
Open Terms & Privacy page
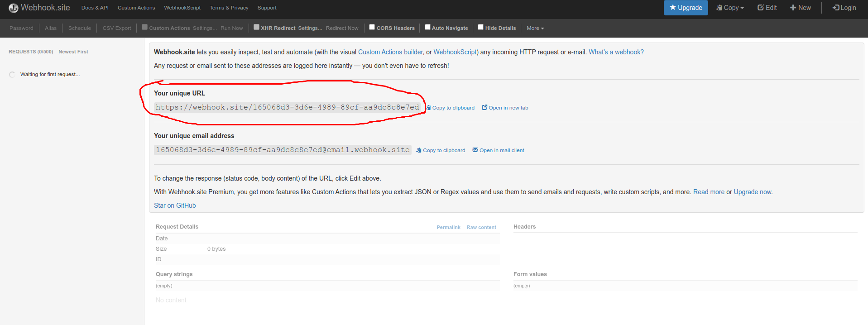pos(229,8)
